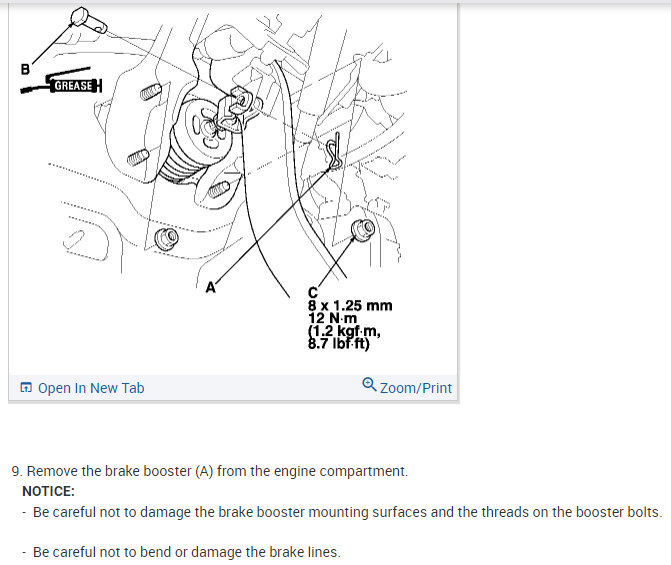Click the lower left mounting nut drawing
671x565 pixels.
click(x=166, y=238)
